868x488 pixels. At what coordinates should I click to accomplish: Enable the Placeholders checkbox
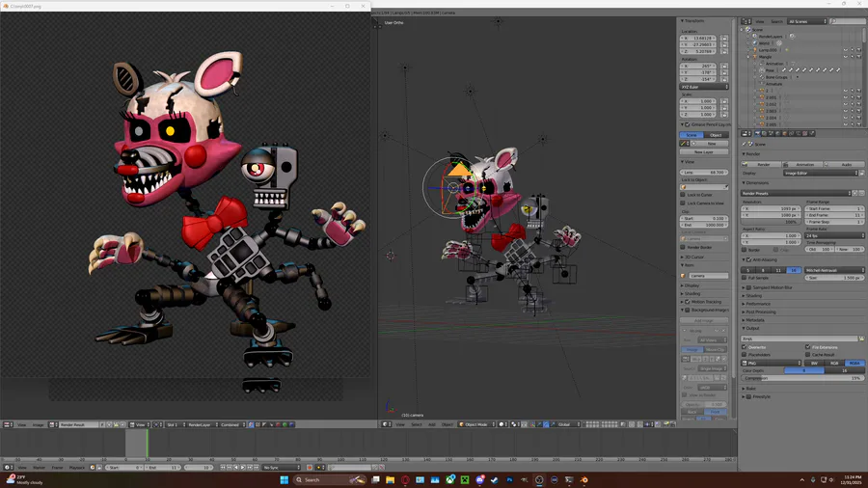(745, 354)
